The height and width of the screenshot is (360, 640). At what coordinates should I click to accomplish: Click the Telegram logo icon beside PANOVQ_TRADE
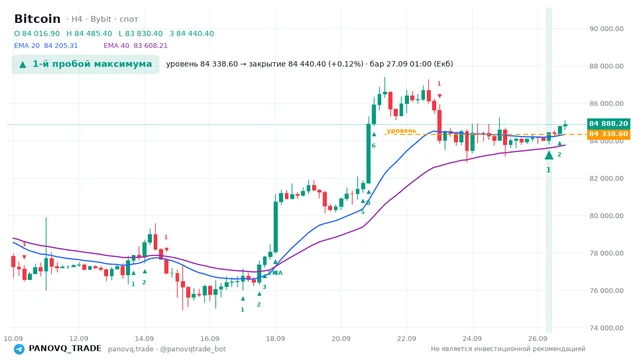[19, 349]
